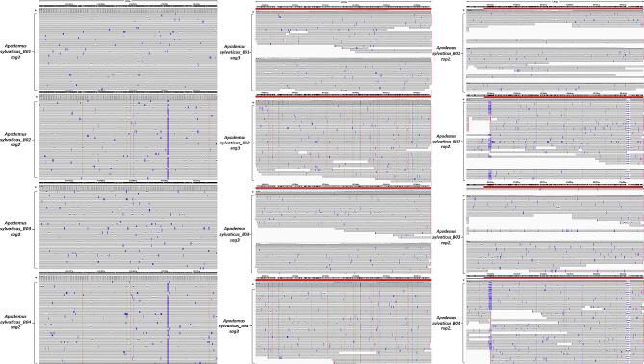Click the red reference bar above B02 seg3
The height and width of the screenshot is (364, 644).
coord(344,96)
